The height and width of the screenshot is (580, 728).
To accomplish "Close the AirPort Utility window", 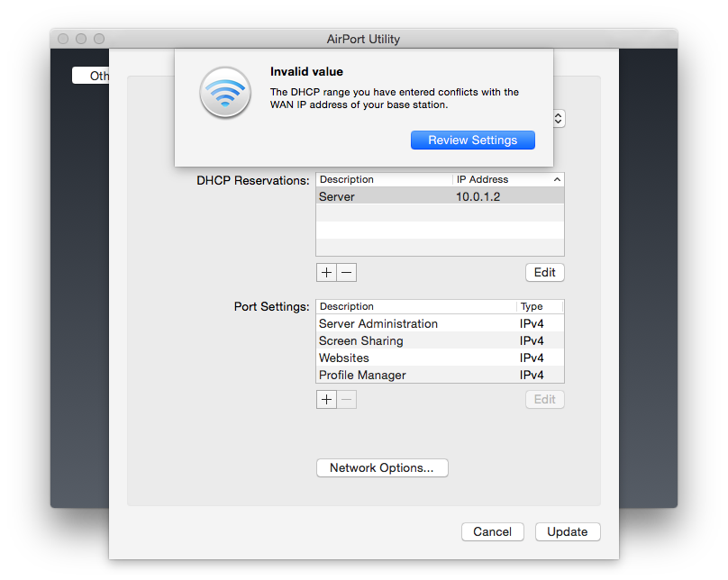I will pos(63,39).
